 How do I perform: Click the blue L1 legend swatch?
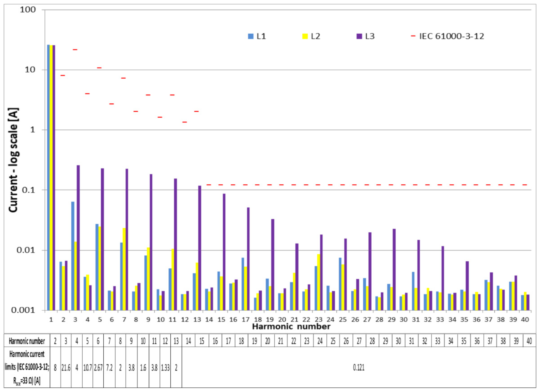(251, 36)
